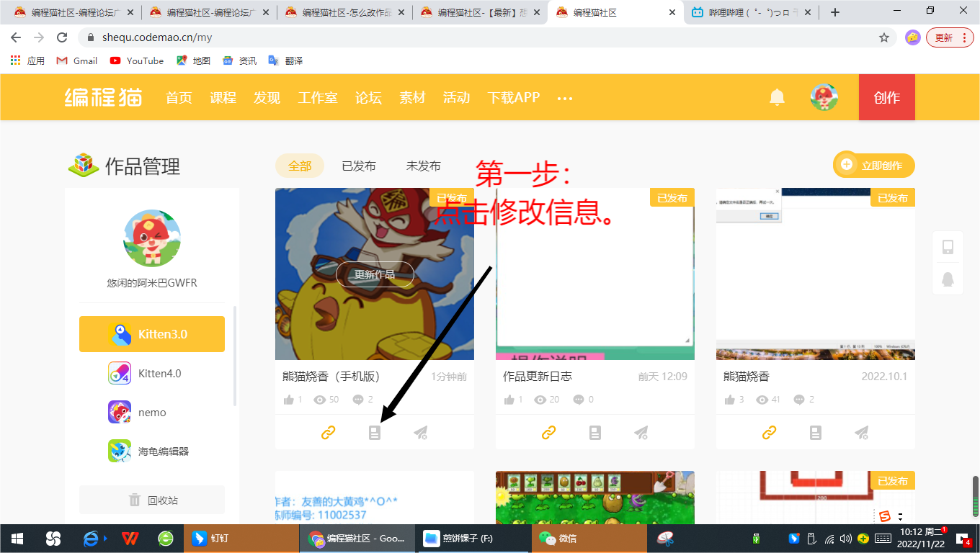Click the floating QQ icon on the right edge

point(948,279)
